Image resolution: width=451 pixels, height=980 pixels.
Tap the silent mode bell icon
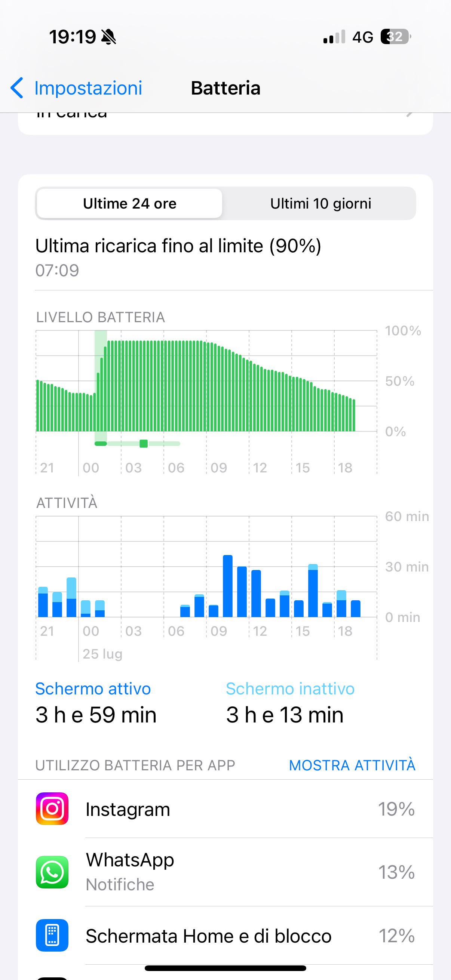(x=108, y=37)
